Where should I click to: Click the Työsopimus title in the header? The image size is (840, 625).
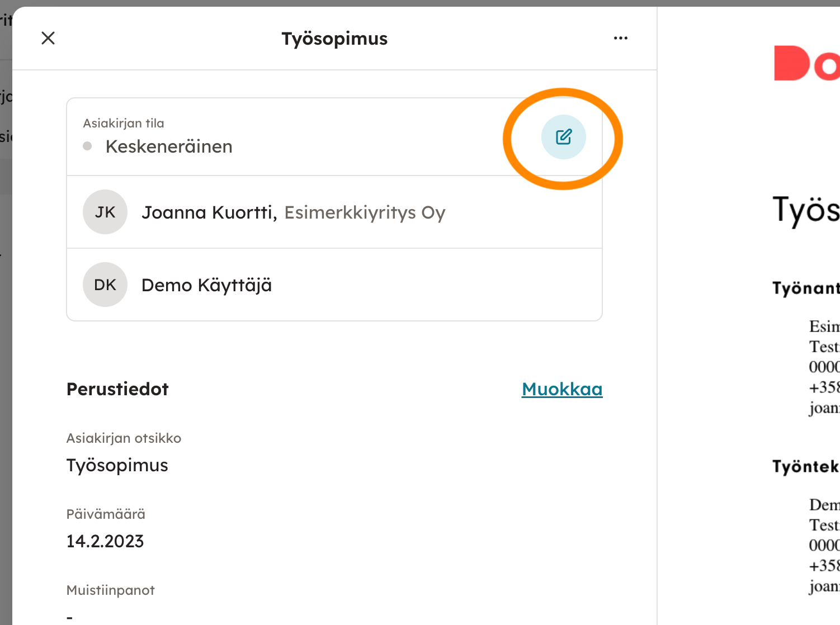(x=334, y=39)
